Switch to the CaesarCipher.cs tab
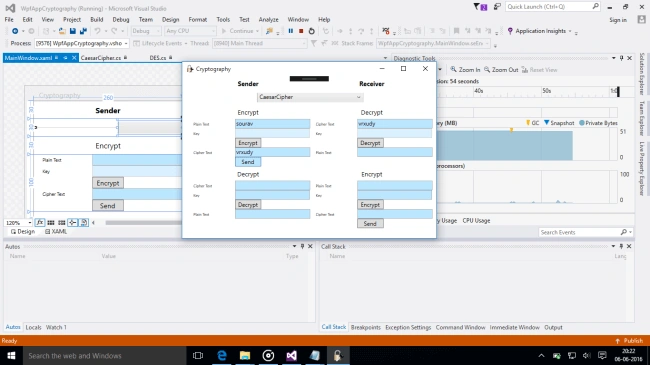The image size is (650, 365). click(x=101, y=58)
